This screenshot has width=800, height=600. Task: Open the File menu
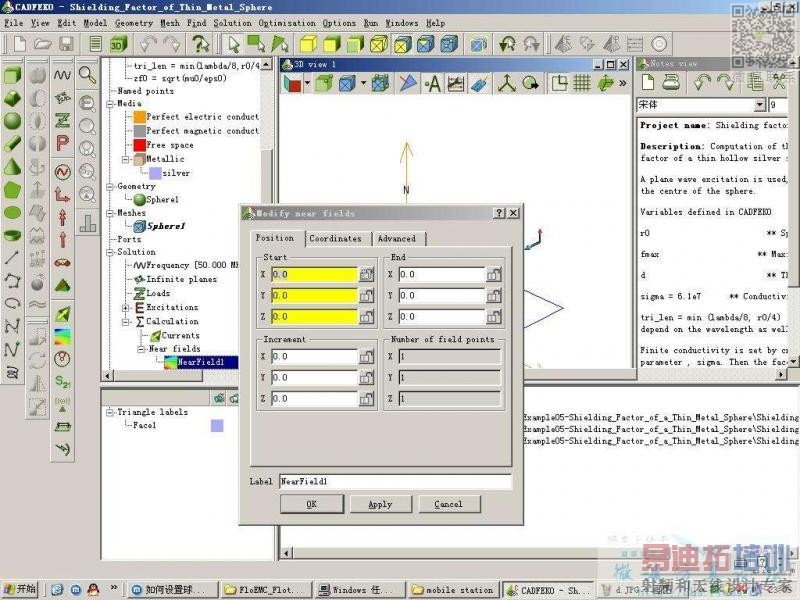click(14, 23)
